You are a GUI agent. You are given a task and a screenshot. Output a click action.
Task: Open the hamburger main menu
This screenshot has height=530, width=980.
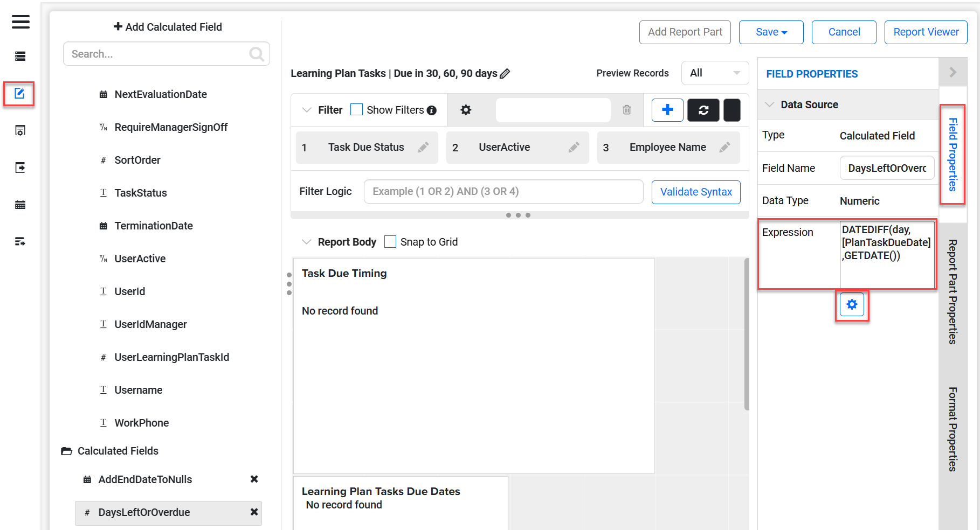[x=20, y=22]
